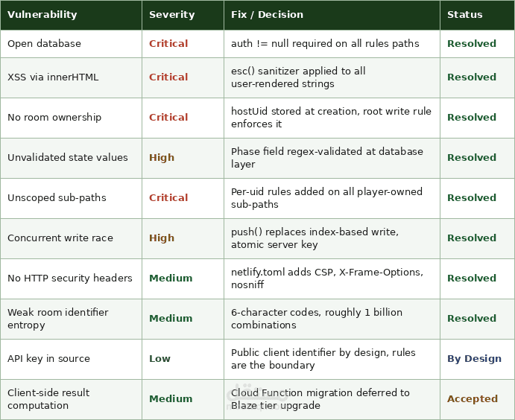Screen dimensions: 515x420
Task: Click the No HTTP security headers cell
Action: (70, 279)
